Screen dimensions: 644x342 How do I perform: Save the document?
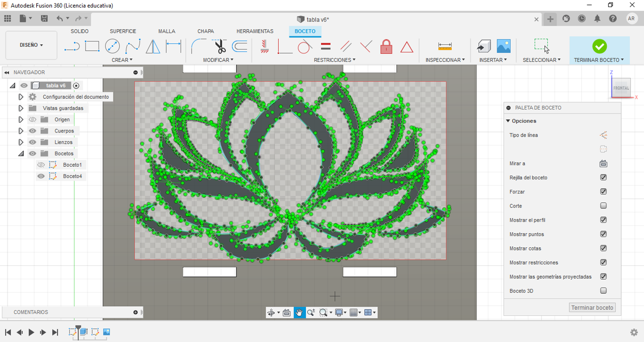[44, 19]
